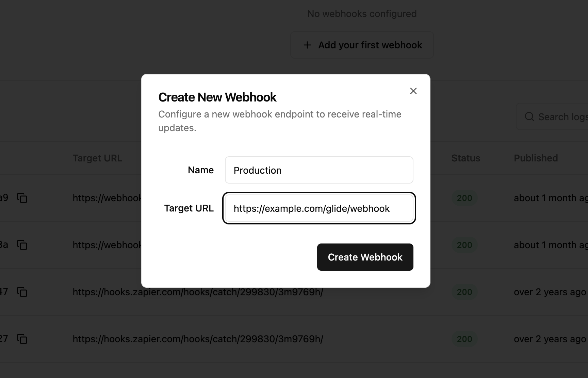The height and width of the screenshot is (378, 588).
Task: Close the Create New Webhook dialog
Action: [413, 91]
